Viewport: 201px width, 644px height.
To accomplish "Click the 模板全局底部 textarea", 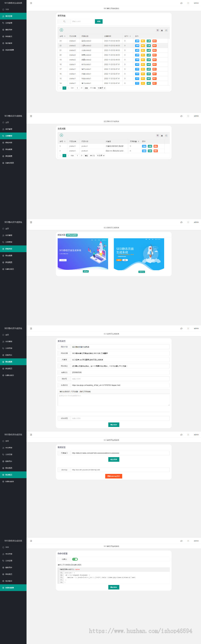I will (114, 400).
